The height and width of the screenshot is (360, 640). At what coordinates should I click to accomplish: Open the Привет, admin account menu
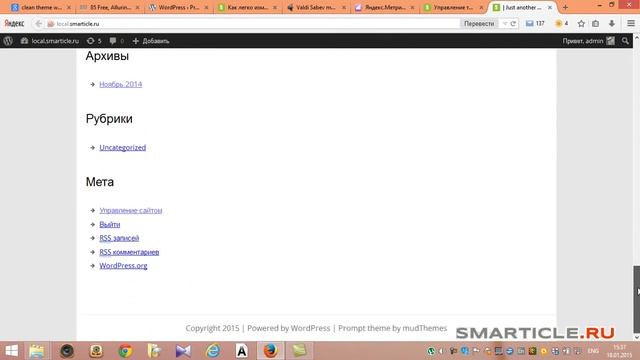click(588, 41)
